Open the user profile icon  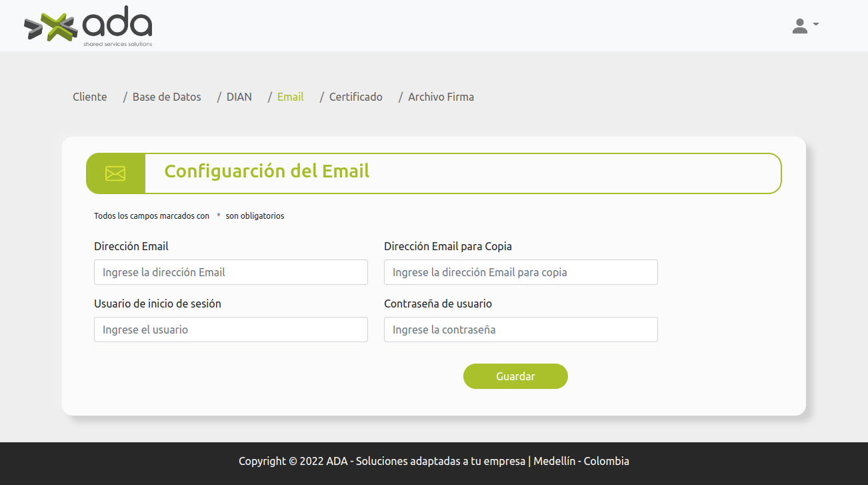(799, 26)
